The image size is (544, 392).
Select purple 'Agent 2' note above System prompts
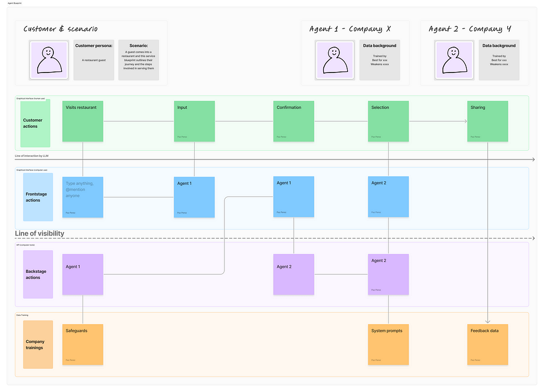coord(388,274)
